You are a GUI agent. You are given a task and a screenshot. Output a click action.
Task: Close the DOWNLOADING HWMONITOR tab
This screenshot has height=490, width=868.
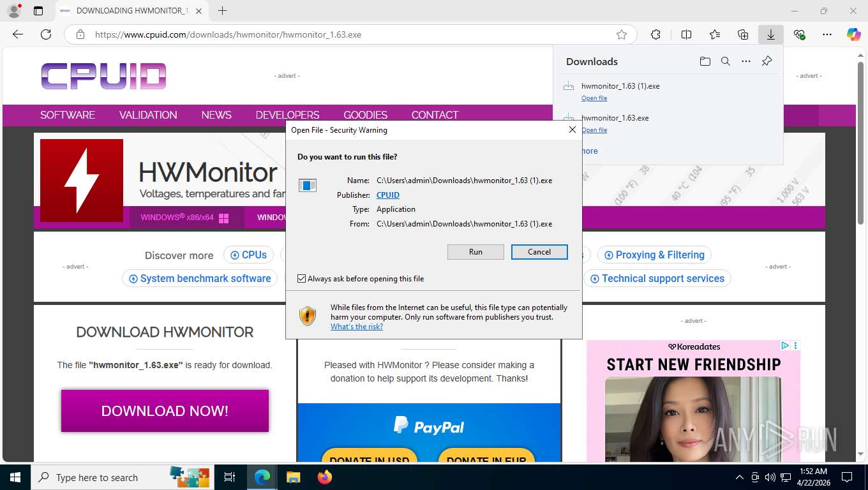(x=199, y=11)
